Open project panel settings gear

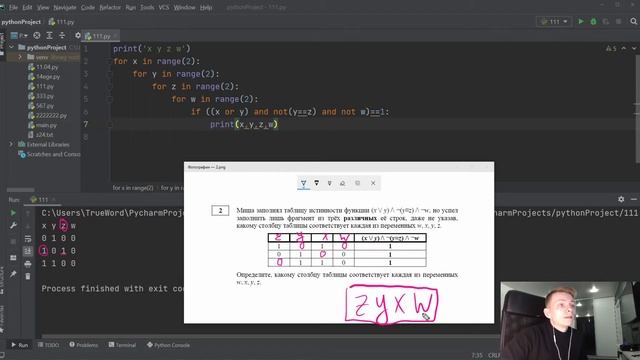(x=78, y=36)
